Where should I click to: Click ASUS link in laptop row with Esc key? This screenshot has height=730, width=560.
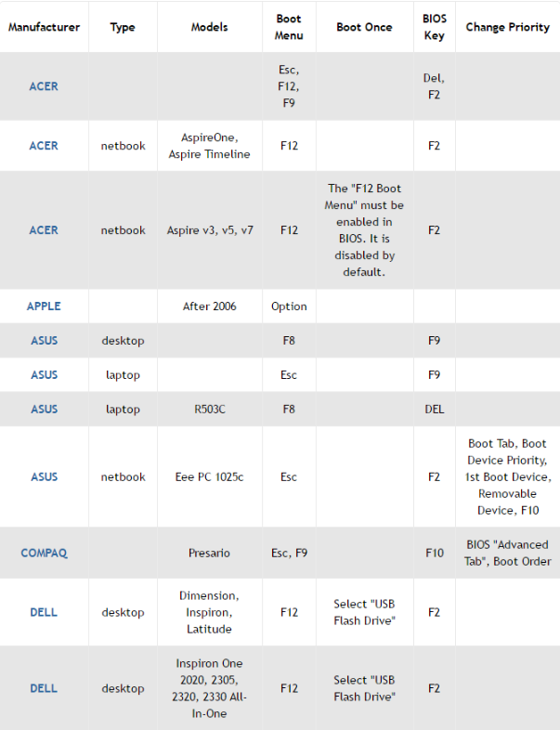(45, 375)
